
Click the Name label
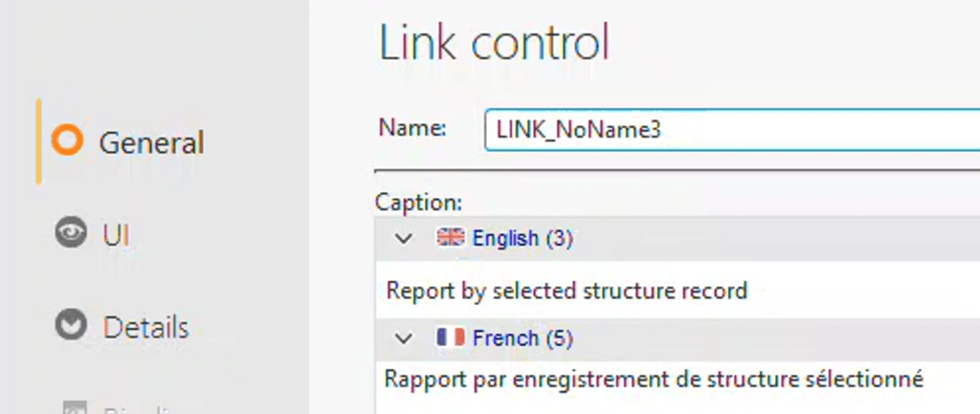(x=412, y=128)
